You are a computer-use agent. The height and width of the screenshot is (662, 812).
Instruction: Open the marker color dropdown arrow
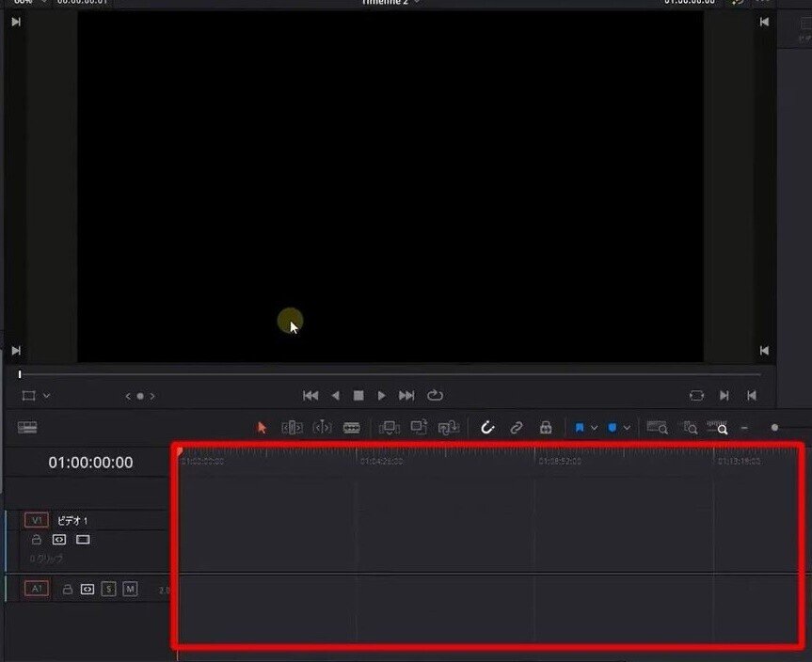click(627, 428)
